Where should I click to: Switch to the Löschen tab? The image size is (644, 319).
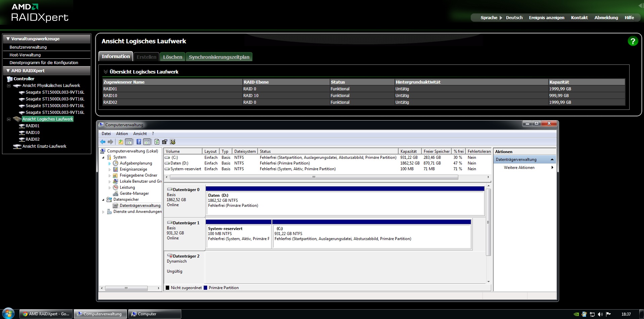pyautogui.click(x=173, y=57)
